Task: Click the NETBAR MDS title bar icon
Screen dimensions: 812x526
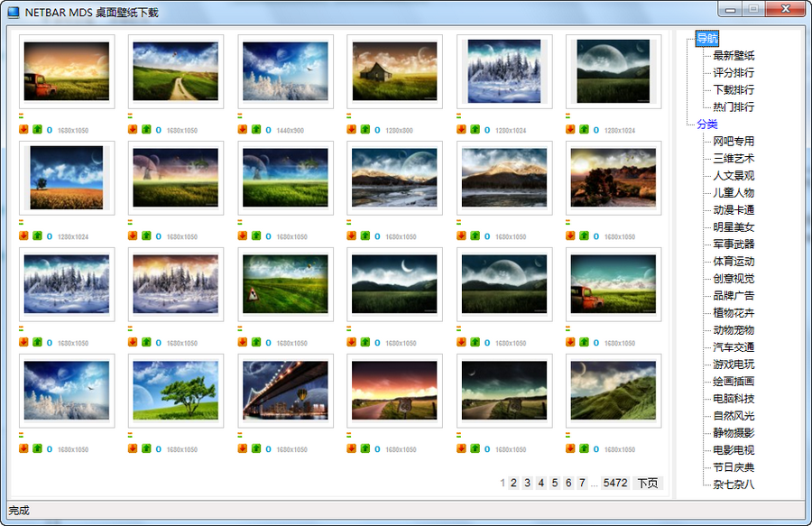Action: pos(13,9)
